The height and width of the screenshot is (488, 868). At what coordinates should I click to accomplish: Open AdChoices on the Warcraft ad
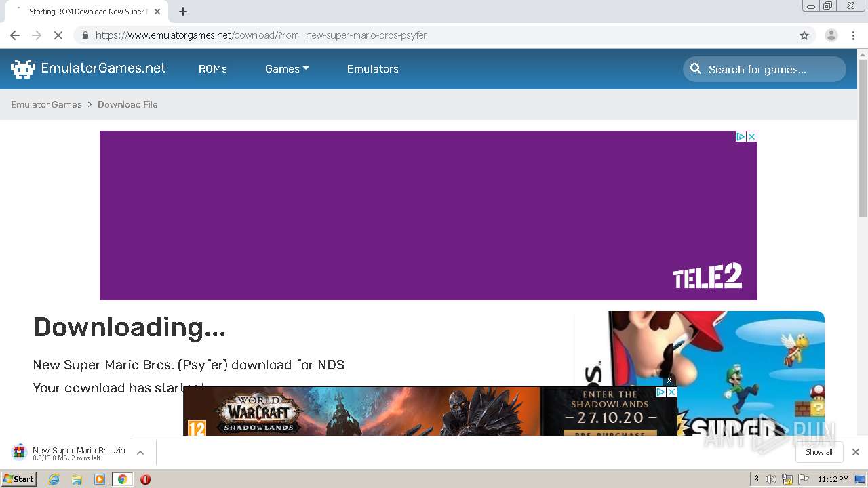[660, 392]
